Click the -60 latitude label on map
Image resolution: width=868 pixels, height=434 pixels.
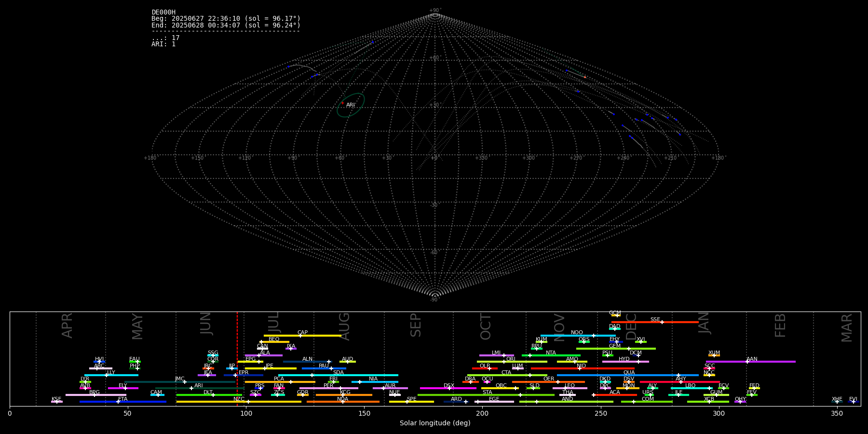434,252
